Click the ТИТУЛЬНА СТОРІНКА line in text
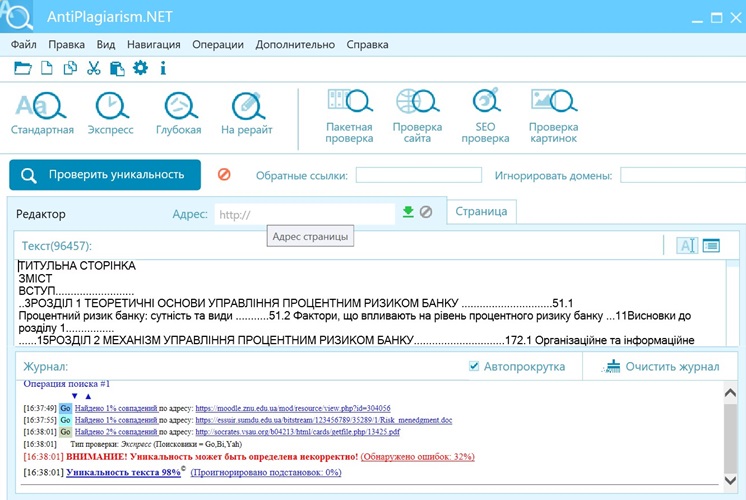The height and width of the screenshot is (500, 746). (78, 265)
